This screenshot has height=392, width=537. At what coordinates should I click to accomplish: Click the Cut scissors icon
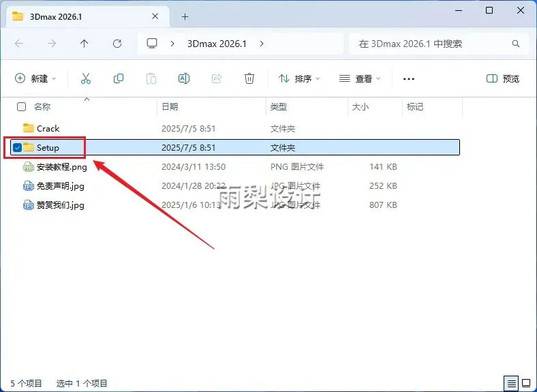(x=86, y=78)
